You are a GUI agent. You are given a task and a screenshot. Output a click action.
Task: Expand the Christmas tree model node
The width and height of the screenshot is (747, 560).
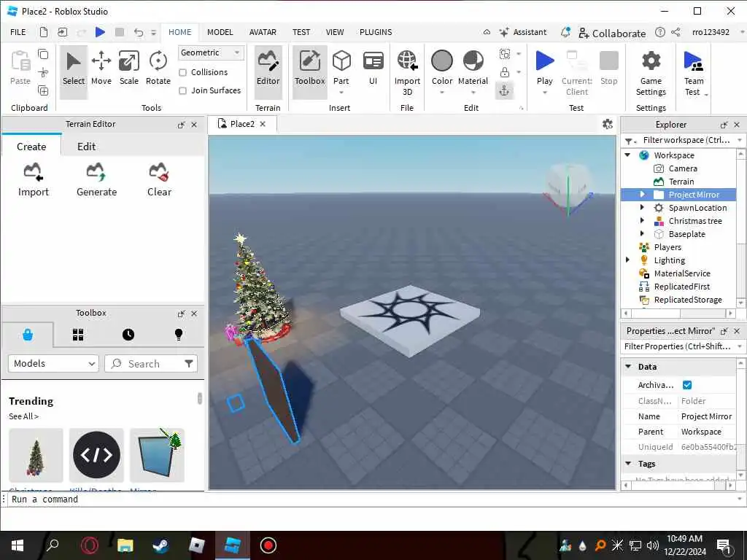click(642, 220)
